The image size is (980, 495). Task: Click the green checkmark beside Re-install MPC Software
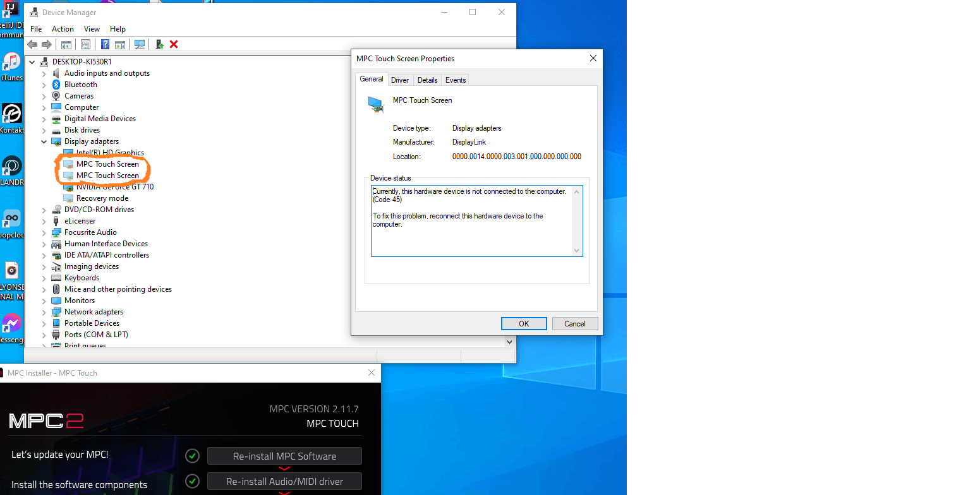pos(192,455)
